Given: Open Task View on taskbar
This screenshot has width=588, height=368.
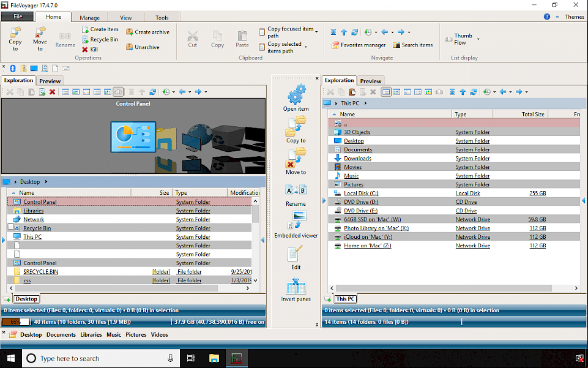Looking at the screenshot, I should [x=191, y=358].
